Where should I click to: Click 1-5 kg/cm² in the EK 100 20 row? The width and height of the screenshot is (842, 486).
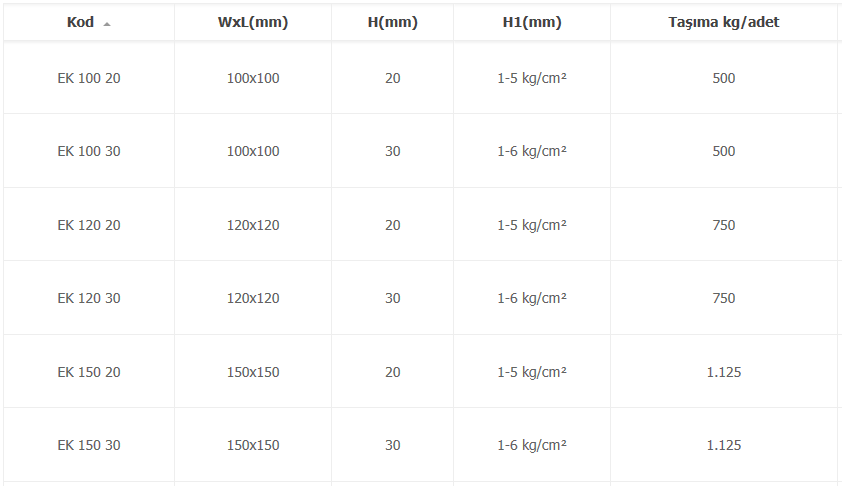coord(532,78)
